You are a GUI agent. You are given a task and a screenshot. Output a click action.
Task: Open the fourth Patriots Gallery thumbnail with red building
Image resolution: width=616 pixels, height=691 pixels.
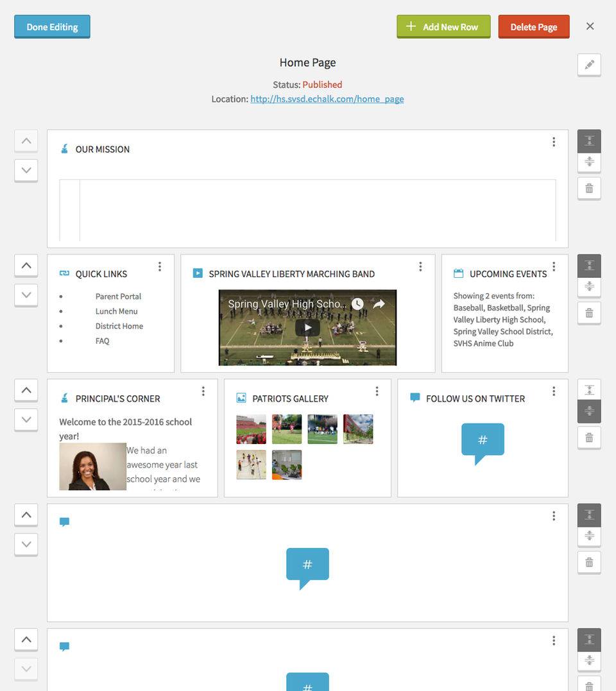coord(358,429)
